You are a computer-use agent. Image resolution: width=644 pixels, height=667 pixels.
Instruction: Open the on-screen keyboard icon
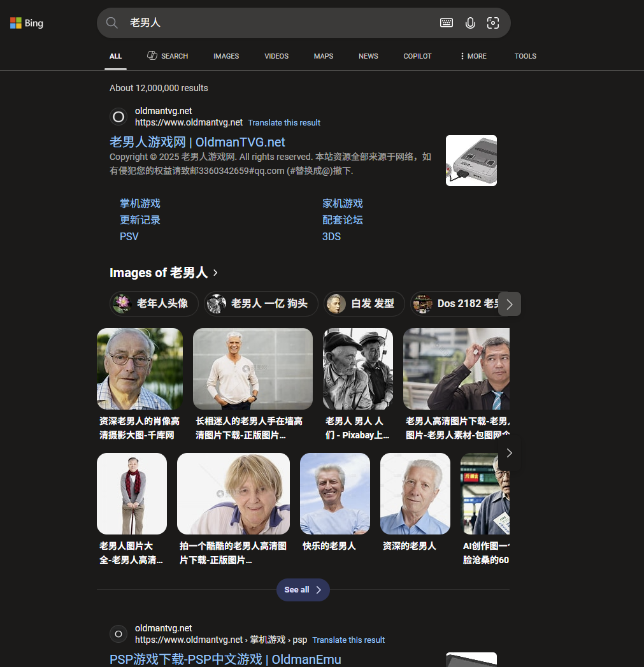[x=446, y=23]
